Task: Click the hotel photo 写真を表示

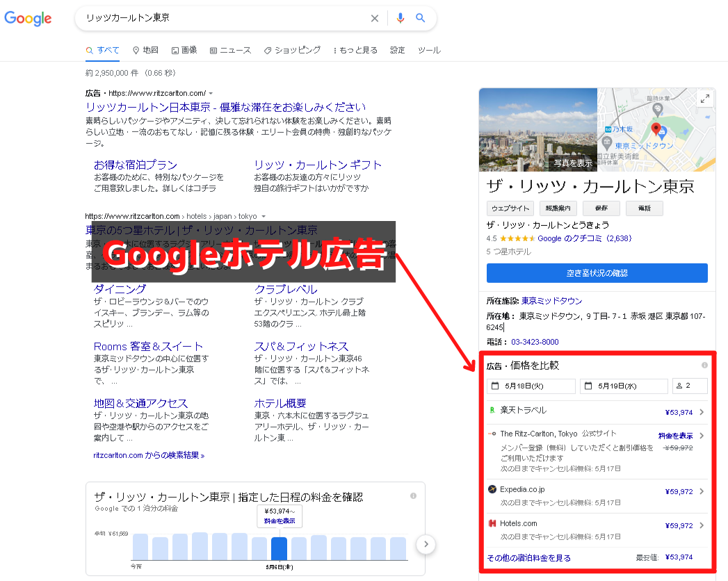Action: (538, 129)
